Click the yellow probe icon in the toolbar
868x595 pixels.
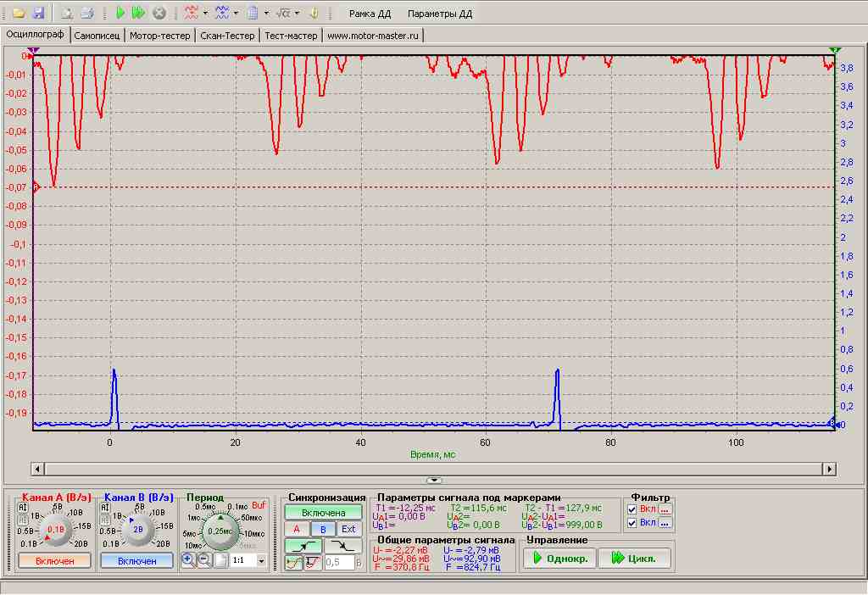click(x=314, y=14)
